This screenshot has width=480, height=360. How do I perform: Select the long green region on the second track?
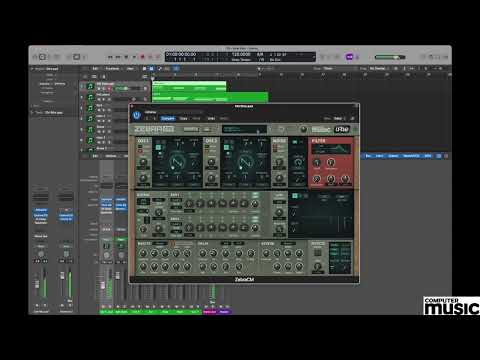click(210, 97)
